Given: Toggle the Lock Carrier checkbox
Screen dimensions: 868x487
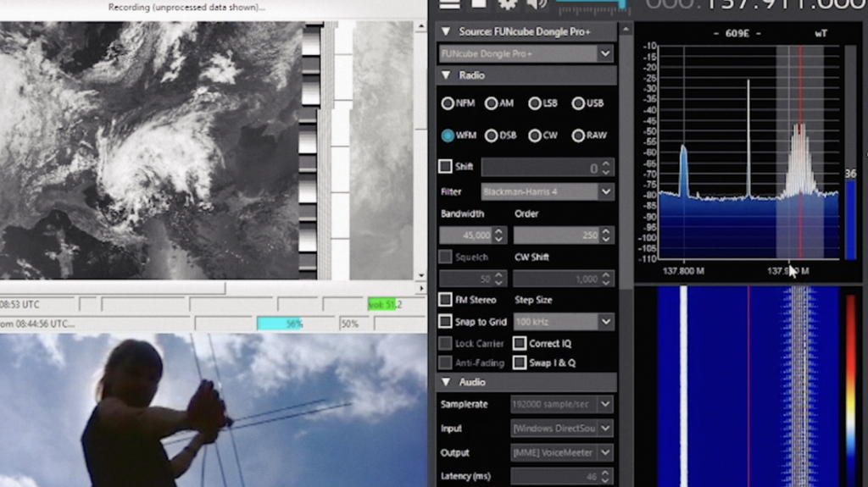Looking at the screenshot, I should pyautogui.click(x=445, y=343).
